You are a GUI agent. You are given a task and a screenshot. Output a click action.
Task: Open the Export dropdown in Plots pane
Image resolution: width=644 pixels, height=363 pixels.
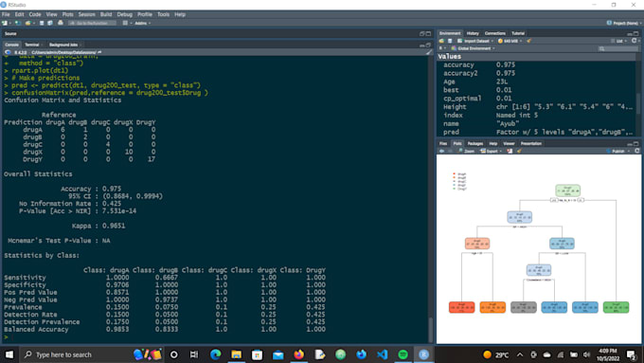[x=491, y=151]
